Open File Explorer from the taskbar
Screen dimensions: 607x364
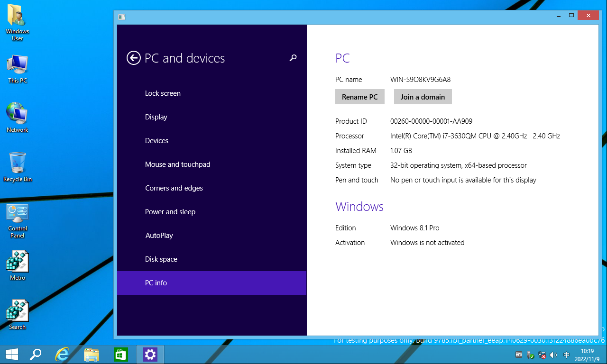click(92, 355)
